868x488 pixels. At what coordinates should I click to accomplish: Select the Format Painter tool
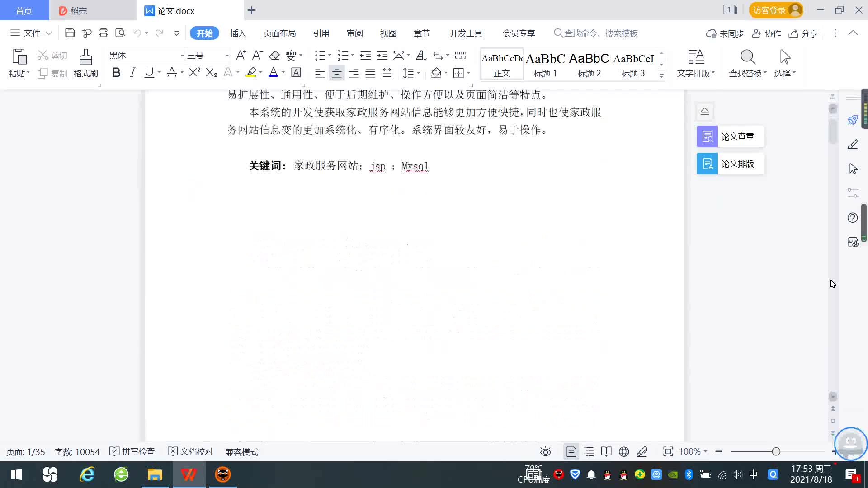(85, 63)
